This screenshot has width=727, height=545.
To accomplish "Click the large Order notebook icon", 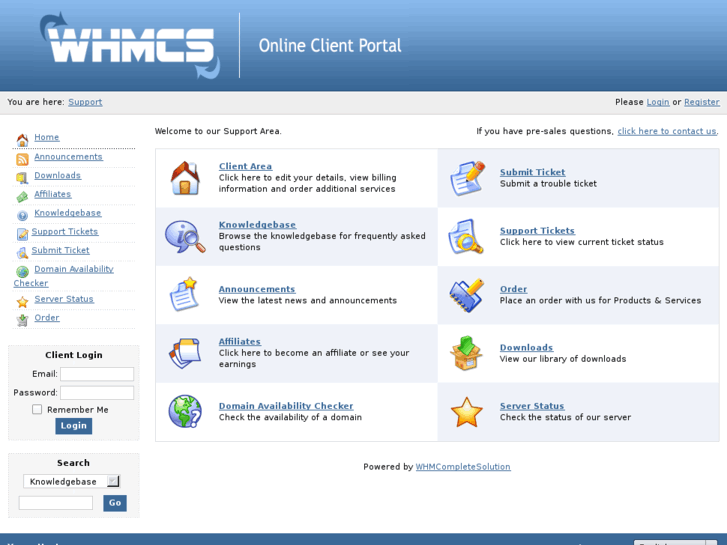I will pyautogui.click(x=466, y=295).
